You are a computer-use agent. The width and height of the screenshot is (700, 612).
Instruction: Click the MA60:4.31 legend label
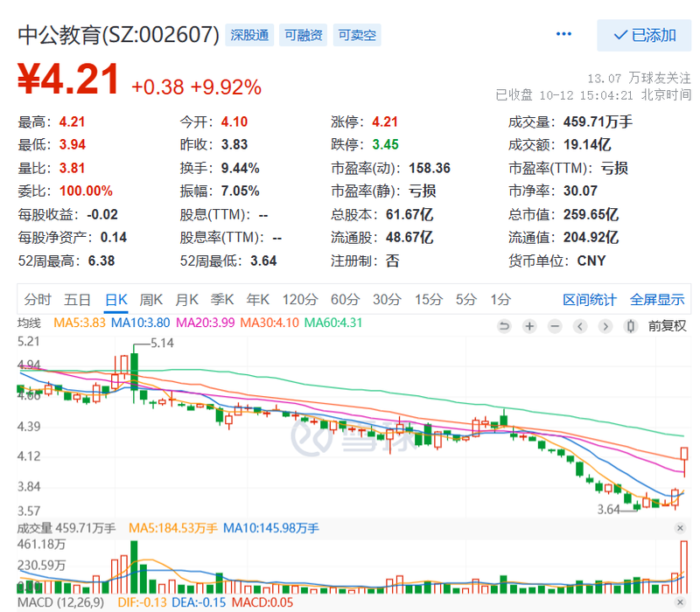pos(333,323)
